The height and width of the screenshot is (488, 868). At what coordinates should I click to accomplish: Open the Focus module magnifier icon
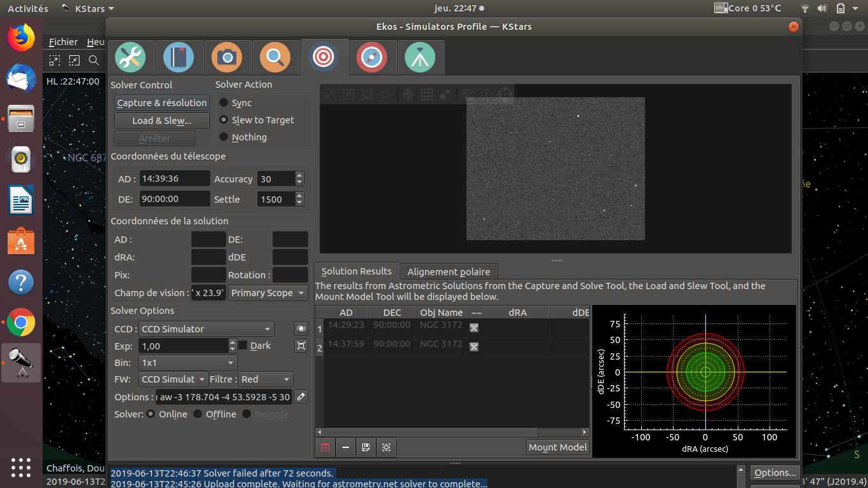(275, 58)
